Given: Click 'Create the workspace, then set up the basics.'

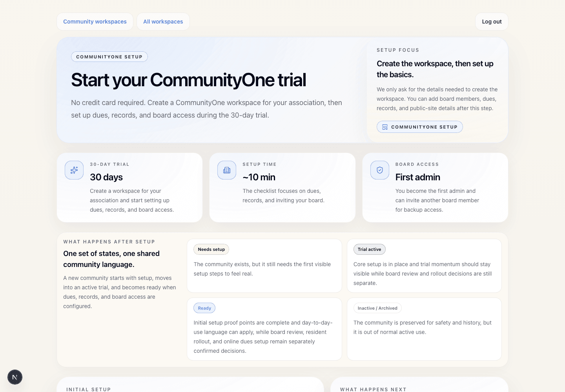Looking at the screenshot, I should point(435,69).
